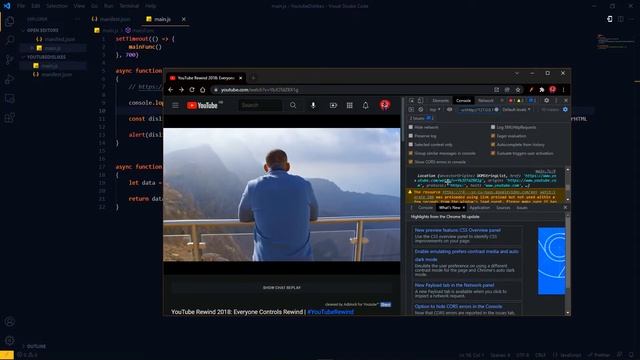640x360 pixels.
Task: Click the browser forward arrow
Action: pyautogui.click(x=181, y=90)
